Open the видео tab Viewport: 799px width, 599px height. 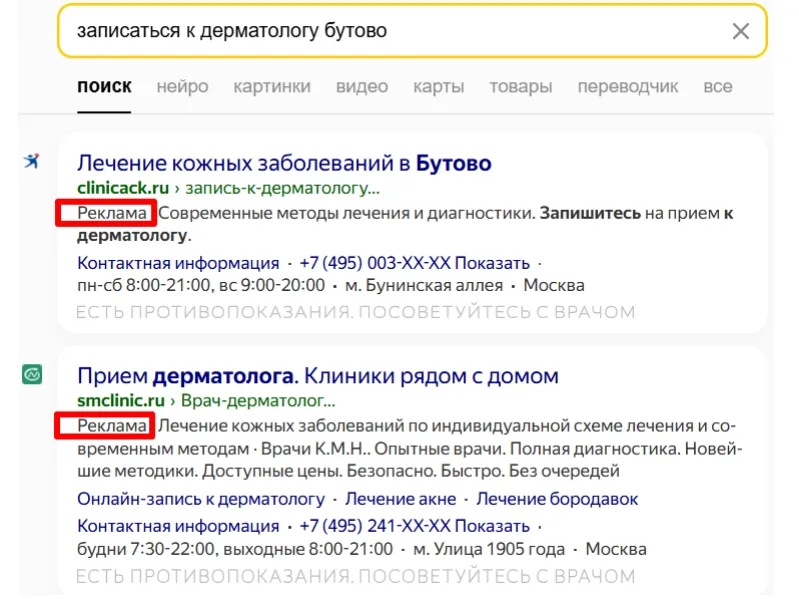[362, 87]
